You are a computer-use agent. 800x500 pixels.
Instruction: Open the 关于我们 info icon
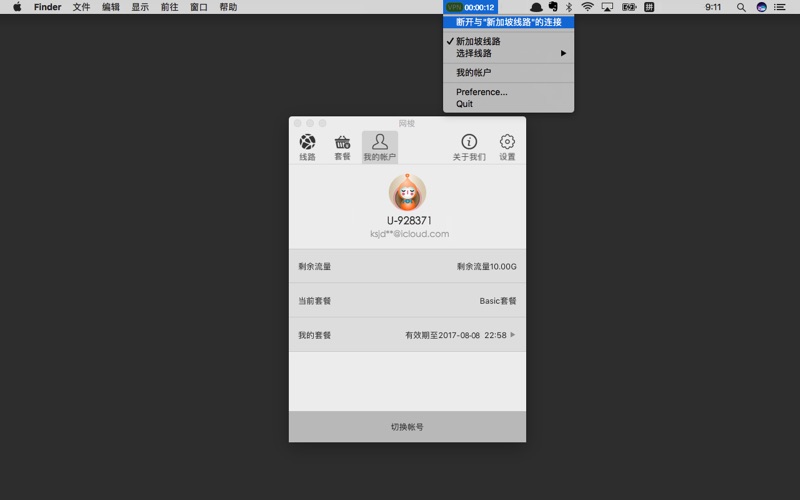(x=469, y=146)
